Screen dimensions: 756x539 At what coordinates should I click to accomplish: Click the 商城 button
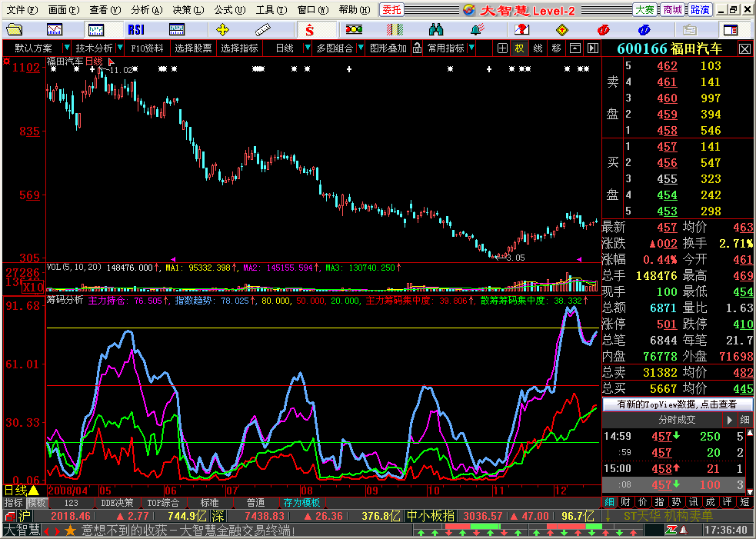click(x=672, y=10)
